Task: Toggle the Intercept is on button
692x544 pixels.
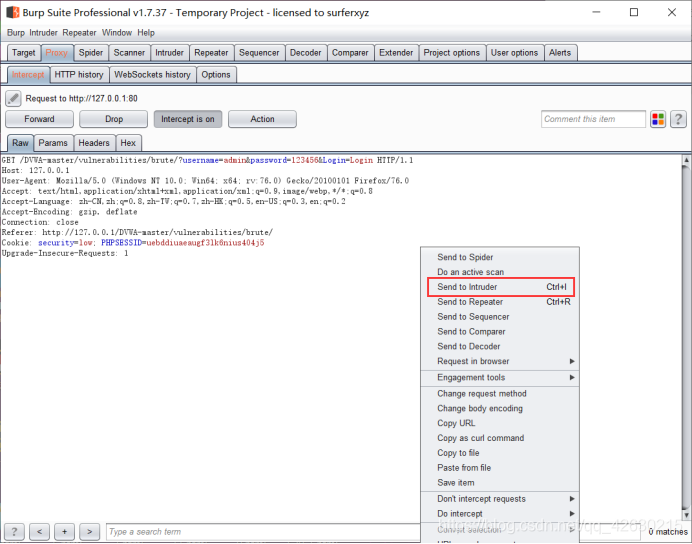Action: tap(188, 119)
